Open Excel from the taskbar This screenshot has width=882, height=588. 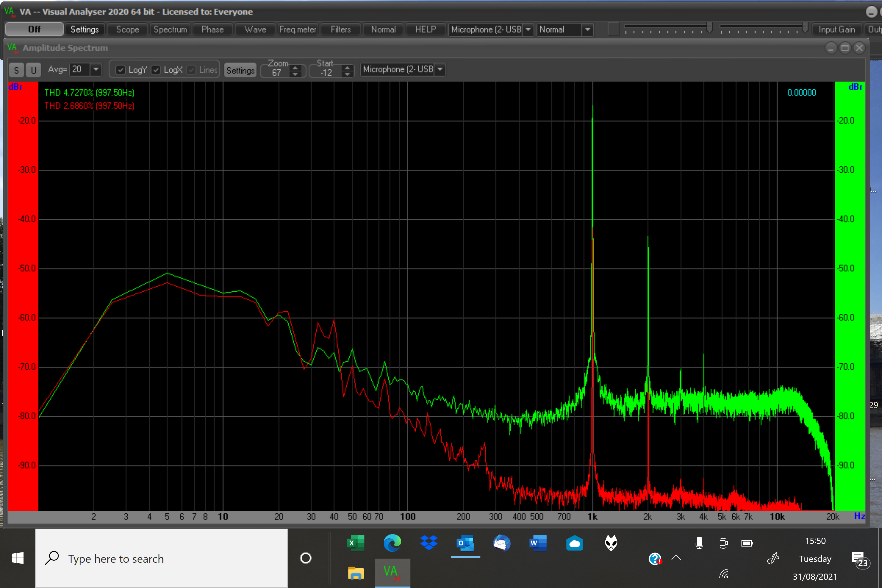(x=355, y=543)
